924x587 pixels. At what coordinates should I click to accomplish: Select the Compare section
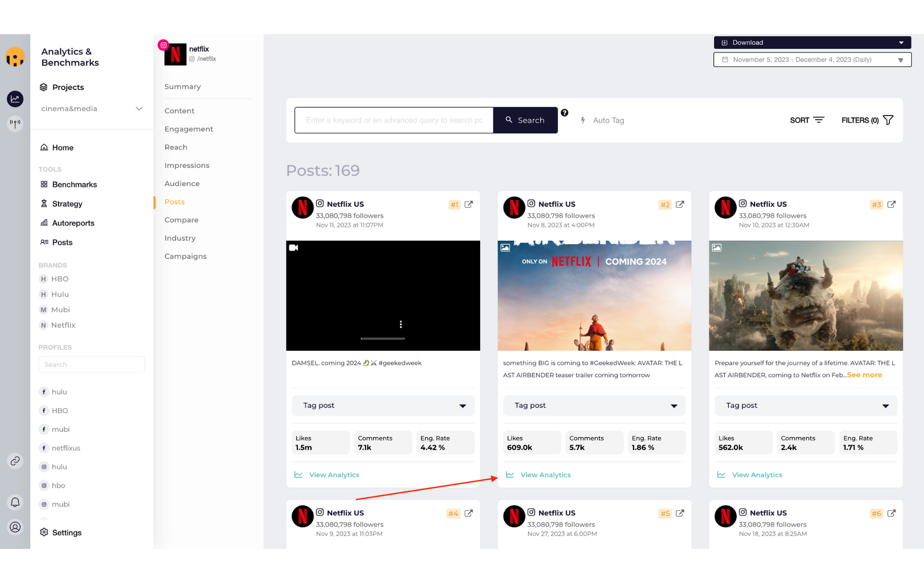click(x=181, y=220)
